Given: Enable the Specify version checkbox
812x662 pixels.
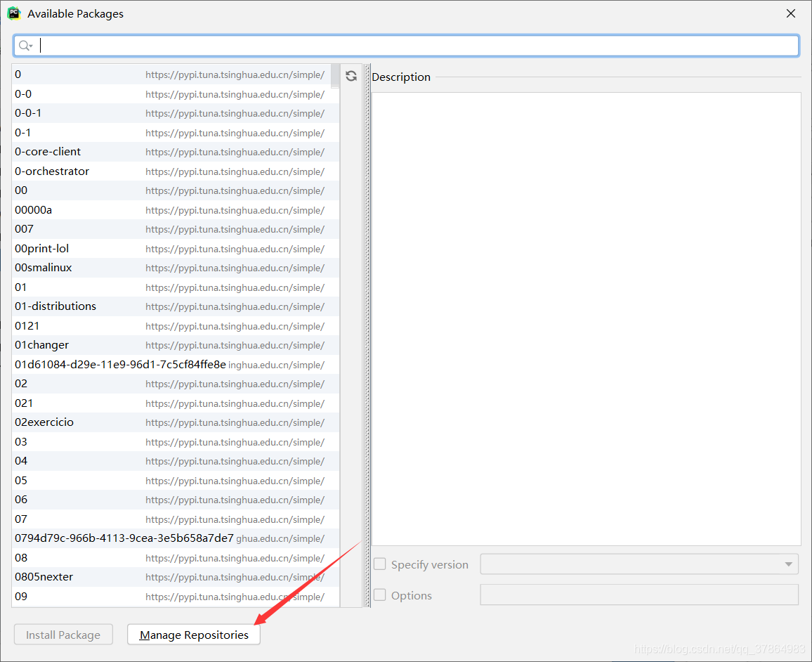Looking at the screenshot, I should click(379, 564).
